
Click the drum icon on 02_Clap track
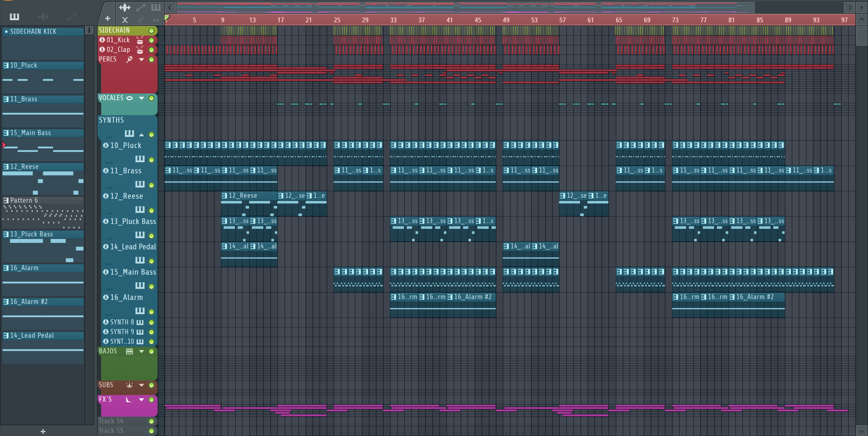[x=140, y=50]
